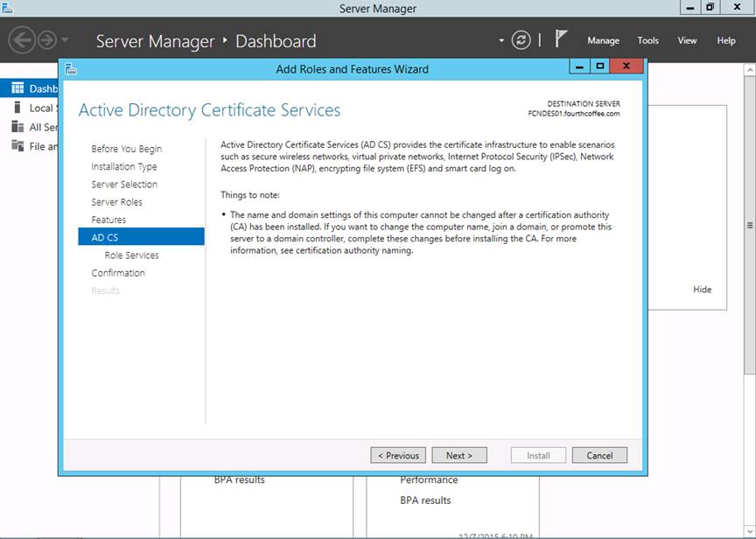Screen dimensions: 756x539
Task: Go back with the Previous button
Action: pyautogui.click(x=398, y=455)
